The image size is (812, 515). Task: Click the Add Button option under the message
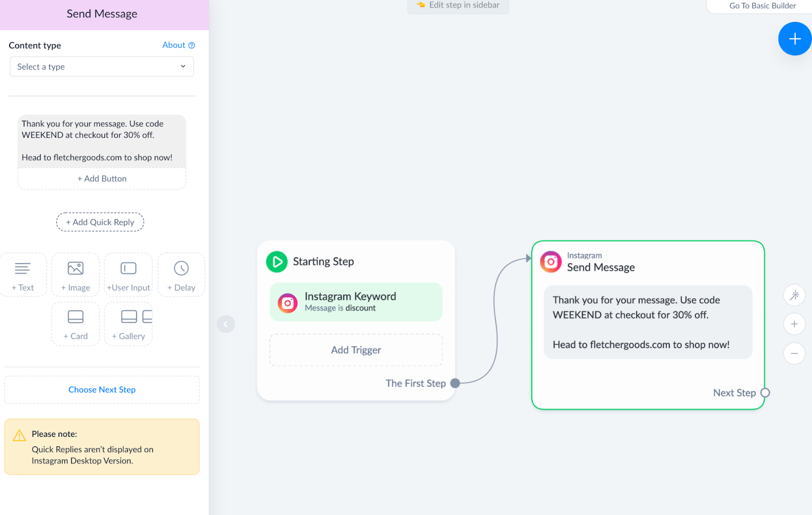click(102, 179)
